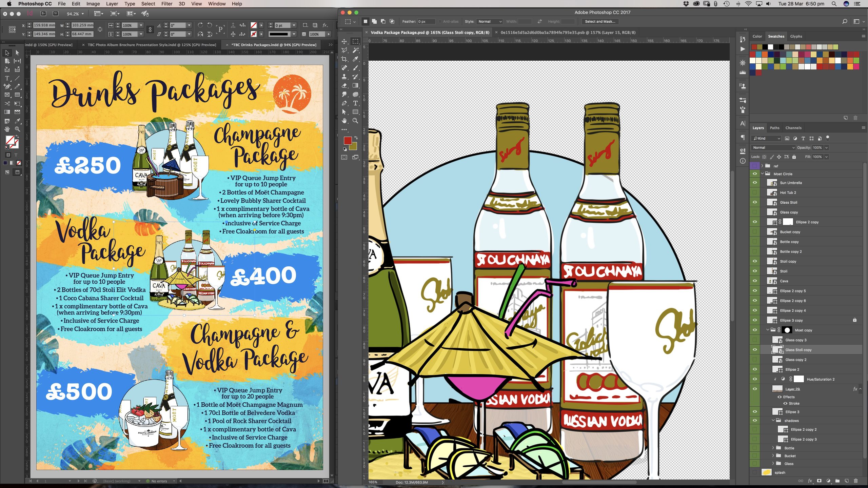Select the Clone Stamp tool
Screen dimensions: 868x488
point(344,77)
